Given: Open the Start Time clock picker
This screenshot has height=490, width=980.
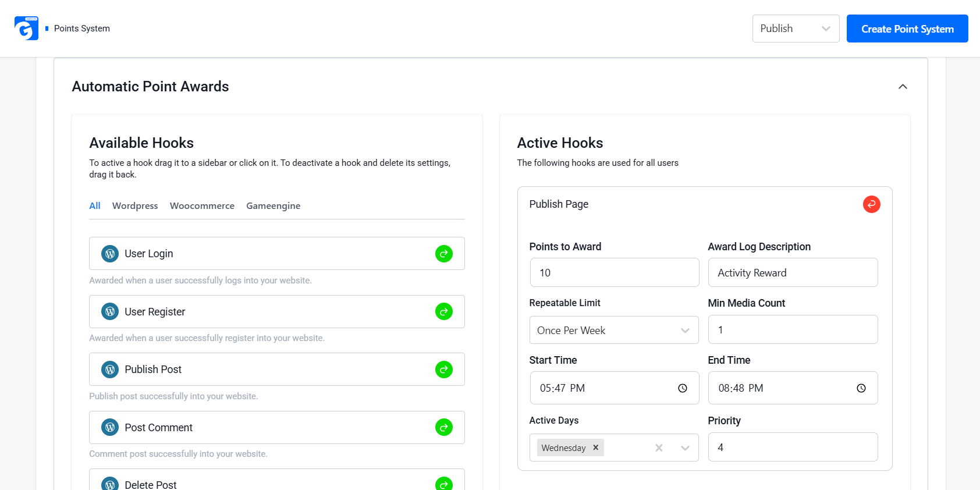Looking at the screenshot, I should (683, 388).
